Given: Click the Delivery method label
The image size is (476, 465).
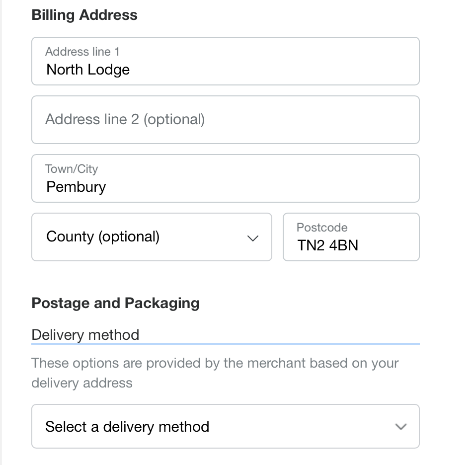Looking at the screenshot, I should [85, 334].
